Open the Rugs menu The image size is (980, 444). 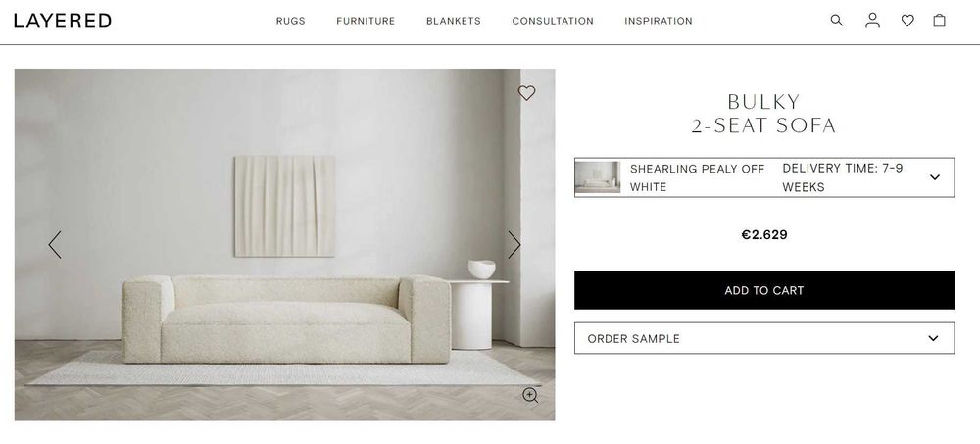291,21
